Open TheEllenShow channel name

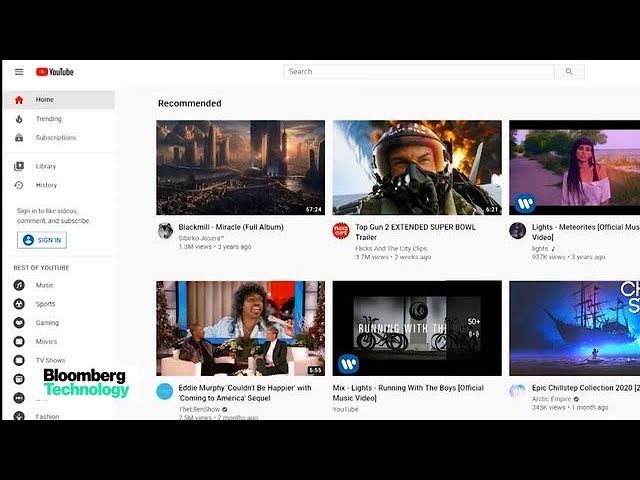pyautogui.click(x=200, y=409)
